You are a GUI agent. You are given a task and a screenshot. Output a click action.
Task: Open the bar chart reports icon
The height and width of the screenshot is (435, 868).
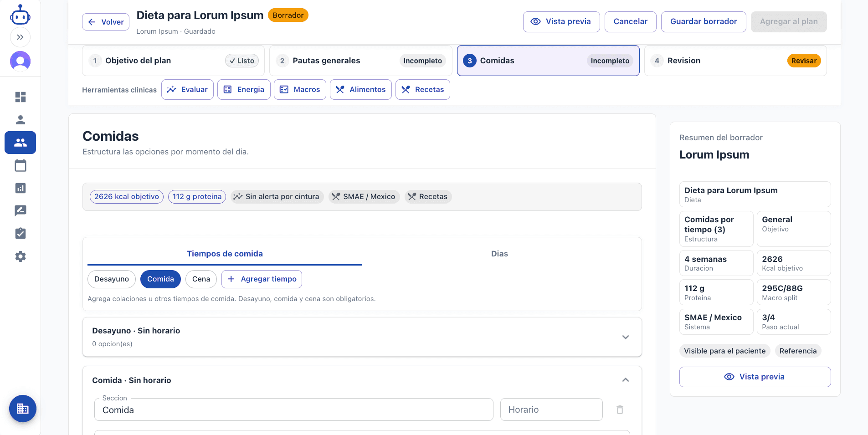point(21,188)
